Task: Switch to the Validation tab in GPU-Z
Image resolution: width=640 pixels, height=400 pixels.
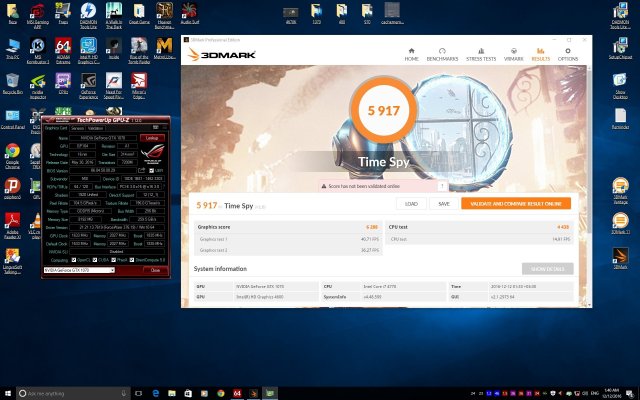Action: [95, 127]
